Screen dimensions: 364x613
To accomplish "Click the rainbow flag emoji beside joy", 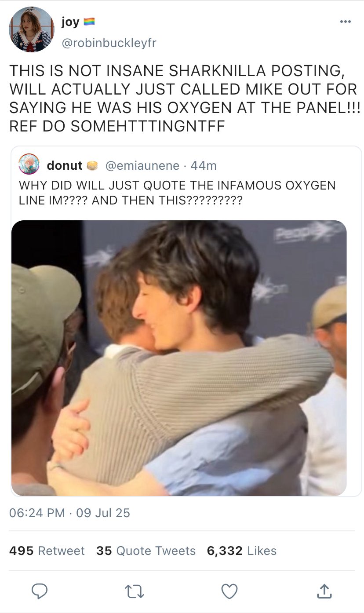I will 89,22.
